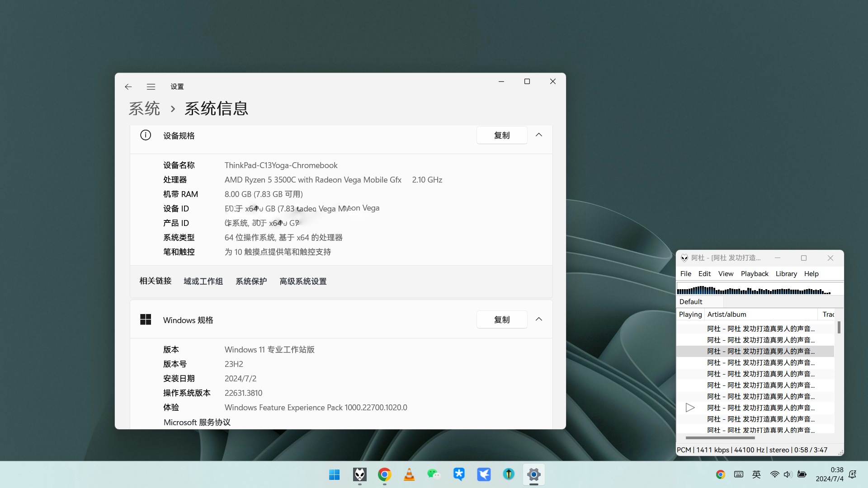
Task: Open the teal circular app on taskbar
Action: pyautogui.click(x=509, y=474)
